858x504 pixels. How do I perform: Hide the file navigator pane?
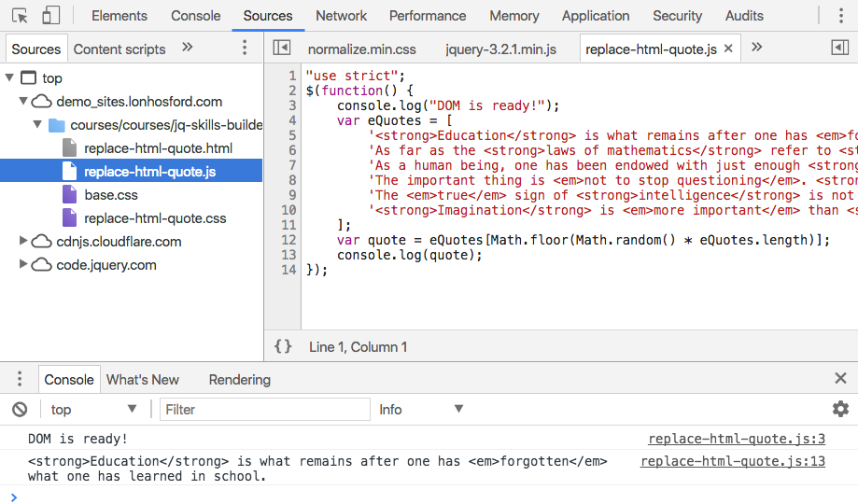(282, 48)
